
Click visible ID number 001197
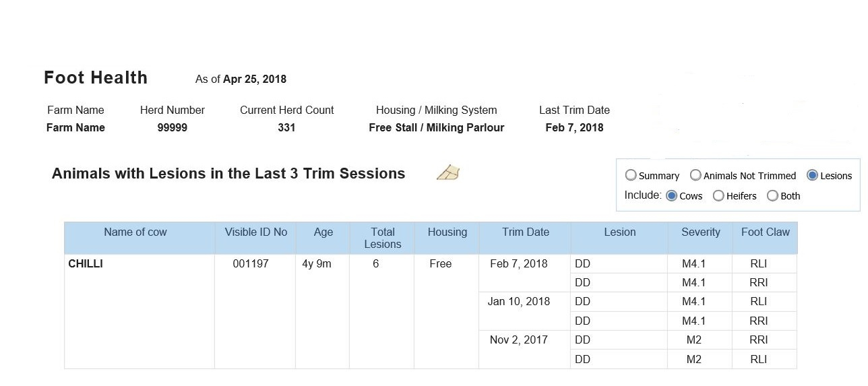pyautogui.click(x=251, y=263)
